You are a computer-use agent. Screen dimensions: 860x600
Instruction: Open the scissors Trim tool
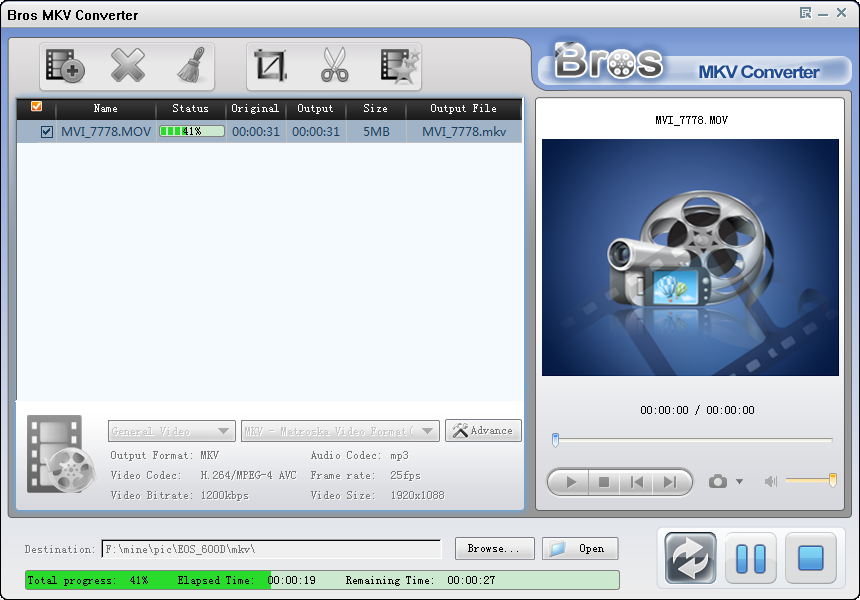335,65
